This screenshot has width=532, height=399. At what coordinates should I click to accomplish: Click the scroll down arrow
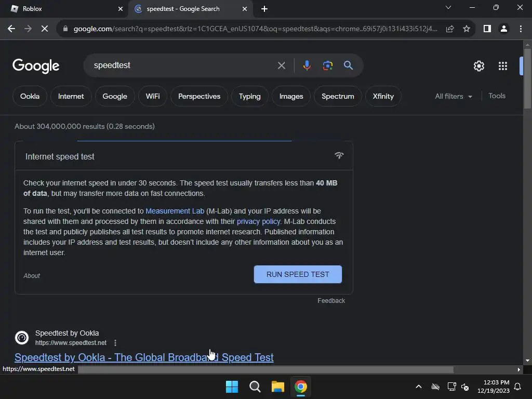(527, 361)
